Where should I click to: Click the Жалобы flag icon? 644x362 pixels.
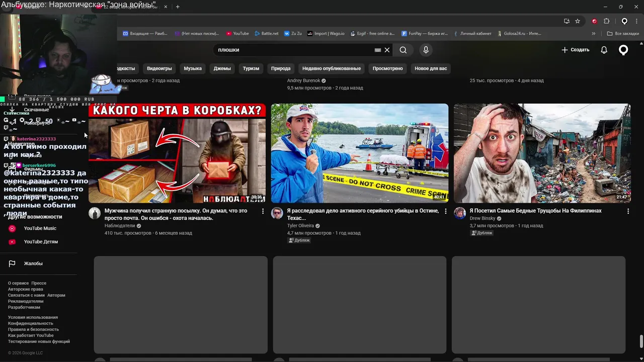click(x=12, y=263)
